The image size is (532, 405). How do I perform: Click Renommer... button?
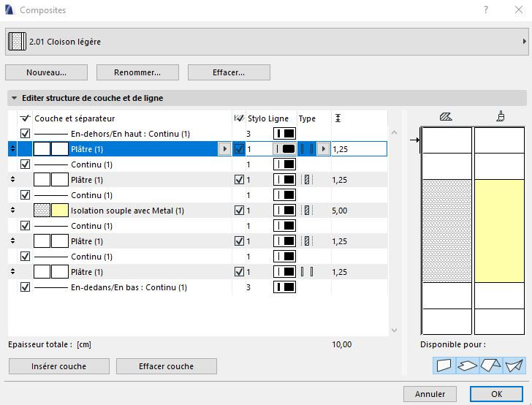[137, 72]
